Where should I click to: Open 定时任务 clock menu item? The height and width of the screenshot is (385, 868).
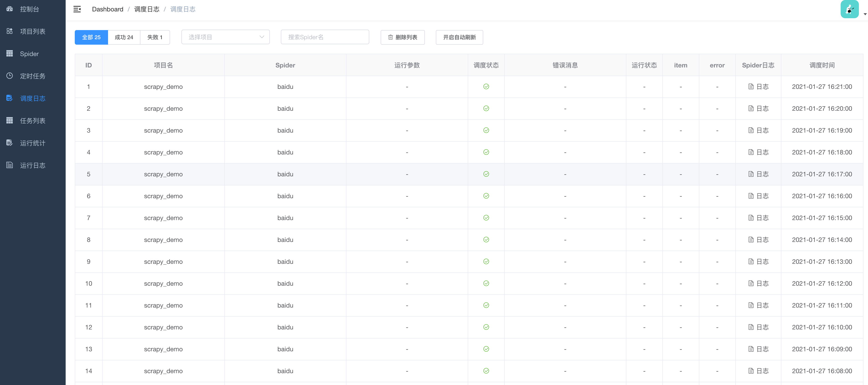pyautogui.click(x=32, y=76)
